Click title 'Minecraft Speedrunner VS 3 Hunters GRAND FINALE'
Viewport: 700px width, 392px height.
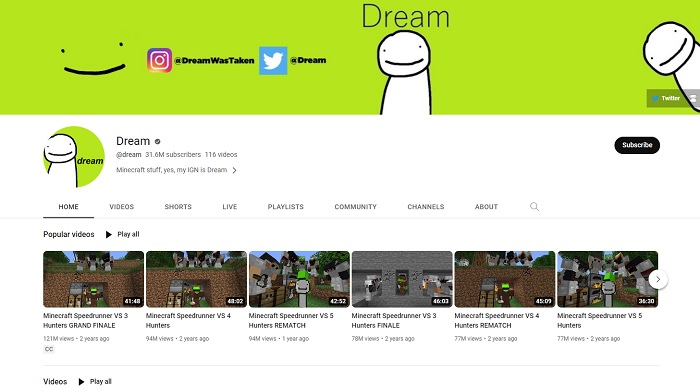[86, 321]
